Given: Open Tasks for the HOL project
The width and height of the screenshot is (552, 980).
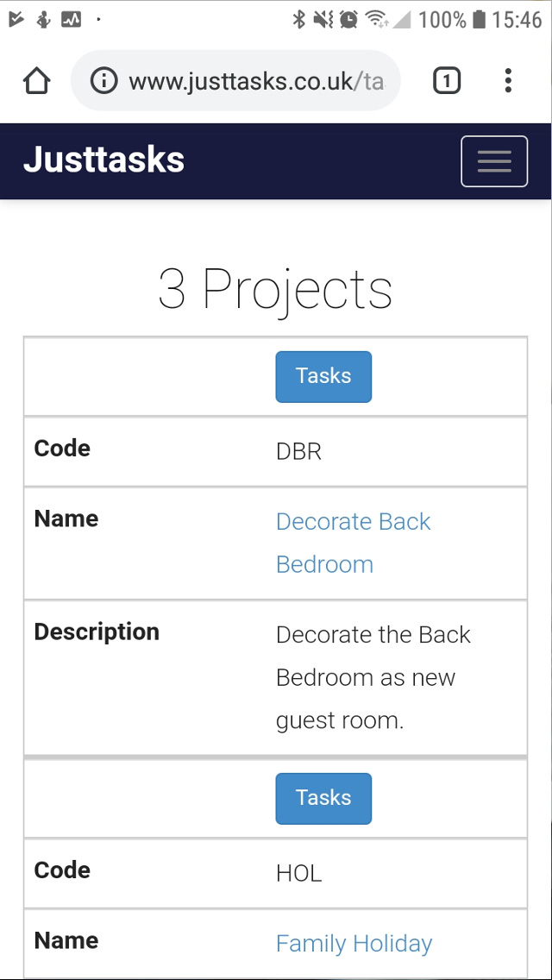Looking at the screenshot, I should [x=323, y=798].
